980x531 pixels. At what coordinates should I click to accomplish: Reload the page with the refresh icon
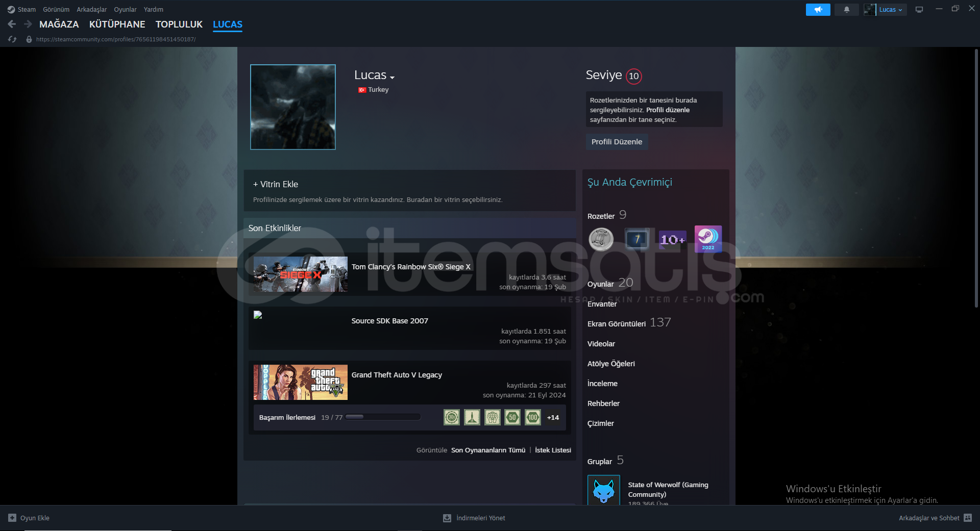coord(12,39)
